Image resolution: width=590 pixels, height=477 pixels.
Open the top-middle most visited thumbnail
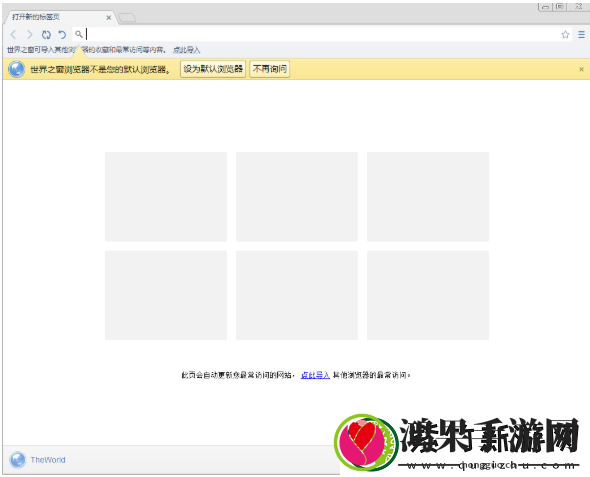click(297, 197)
